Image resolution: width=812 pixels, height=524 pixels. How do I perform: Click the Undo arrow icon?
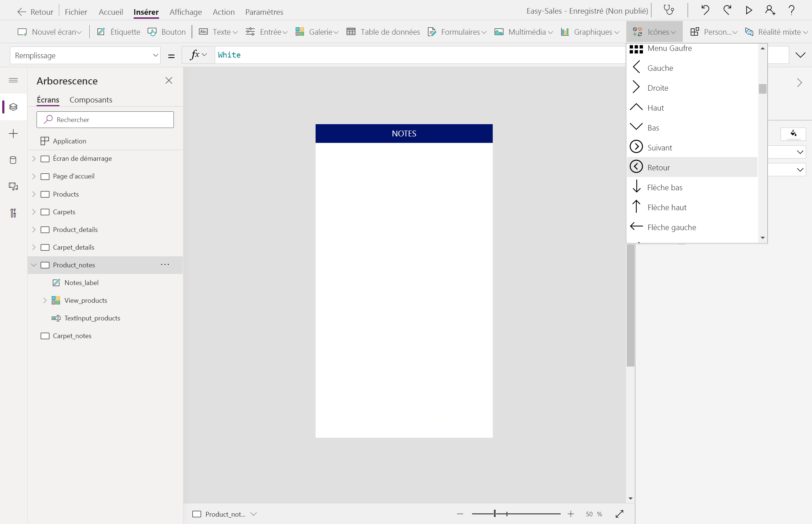click(705, 10)
